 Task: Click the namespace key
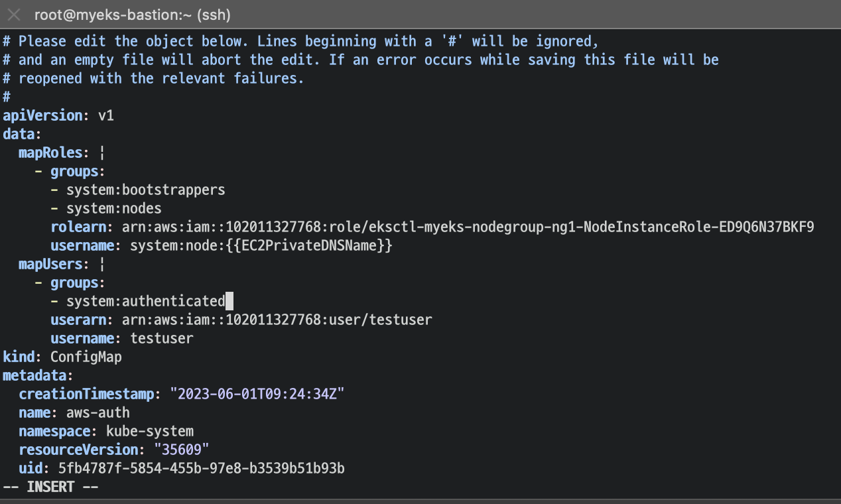[54, 431]
